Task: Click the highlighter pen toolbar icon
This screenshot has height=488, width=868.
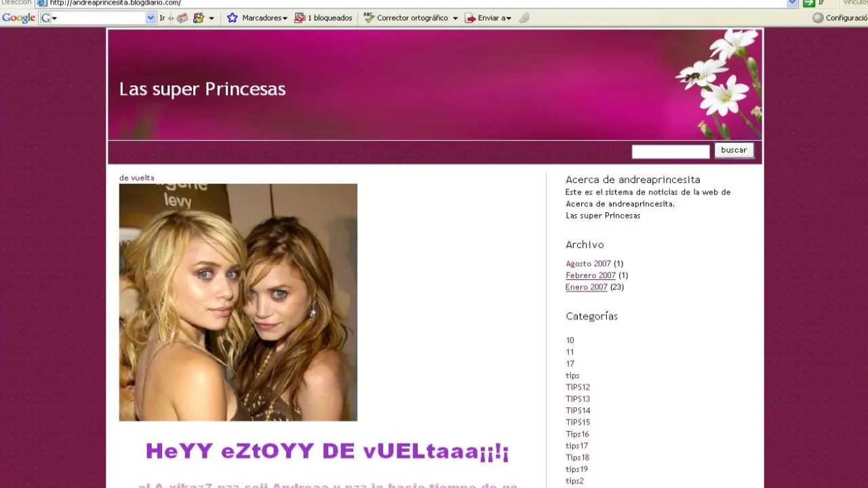Action: [x=524, y=18]
